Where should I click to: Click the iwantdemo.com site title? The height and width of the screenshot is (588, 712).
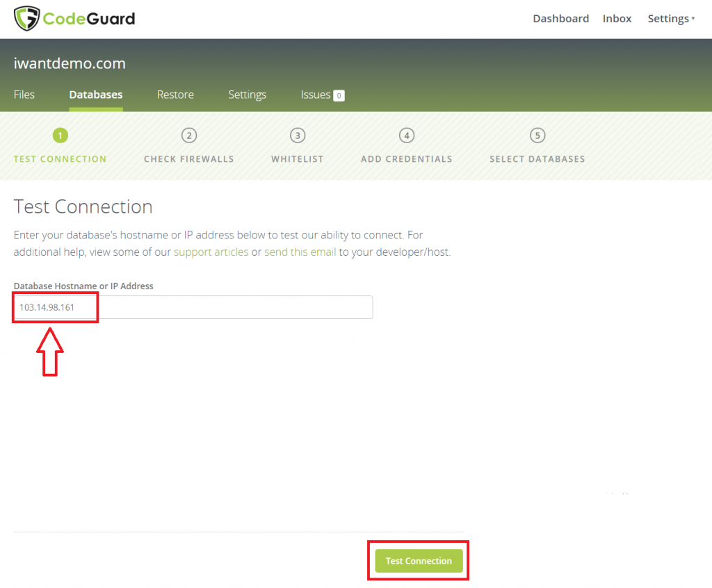tap(70, 63)
